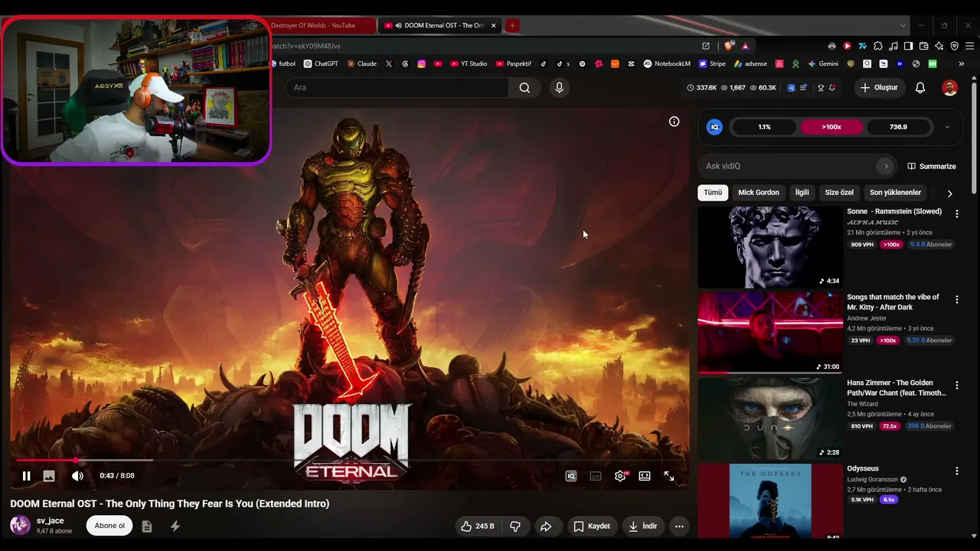This screenshot has width=980, height=551.
Task: Click the lightning bolt icon beside Abone ol
Action: 175,527
